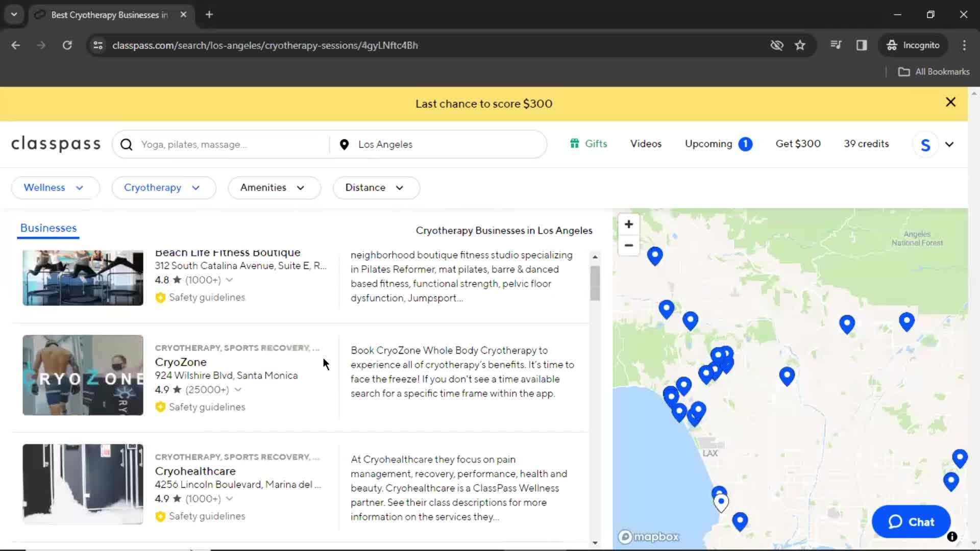Screen dimensions: 980x551
Task: Expand Cryohealthcare rating breakdown chevron
Action: [230, 499]
